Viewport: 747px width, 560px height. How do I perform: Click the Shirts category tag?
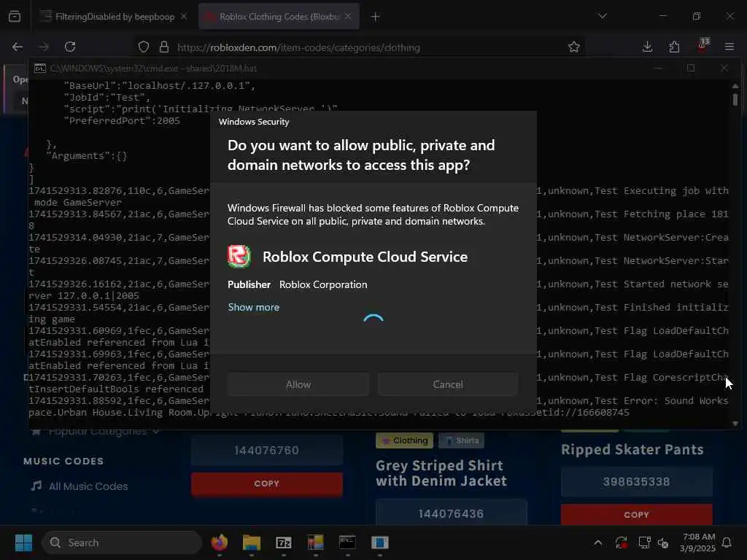(x=462, y=440)
